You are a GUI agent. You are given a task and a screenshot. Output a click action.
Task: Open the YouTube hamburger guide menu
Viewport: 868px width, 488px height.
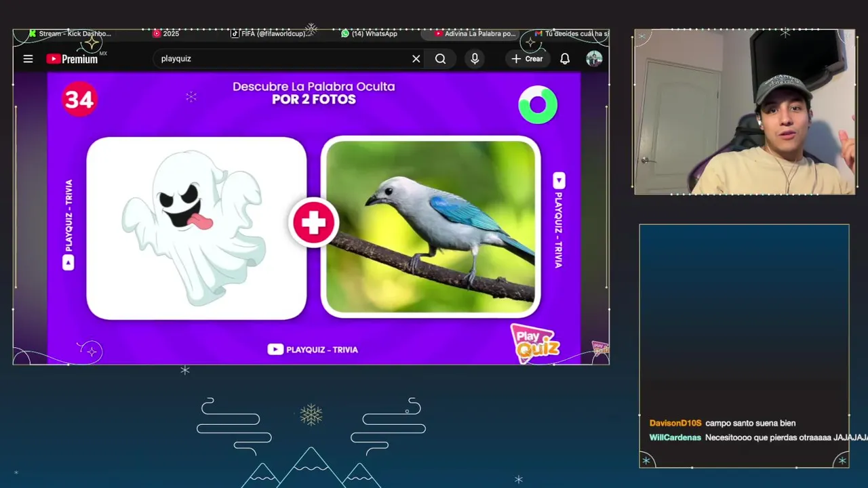[x=28, y=59]
